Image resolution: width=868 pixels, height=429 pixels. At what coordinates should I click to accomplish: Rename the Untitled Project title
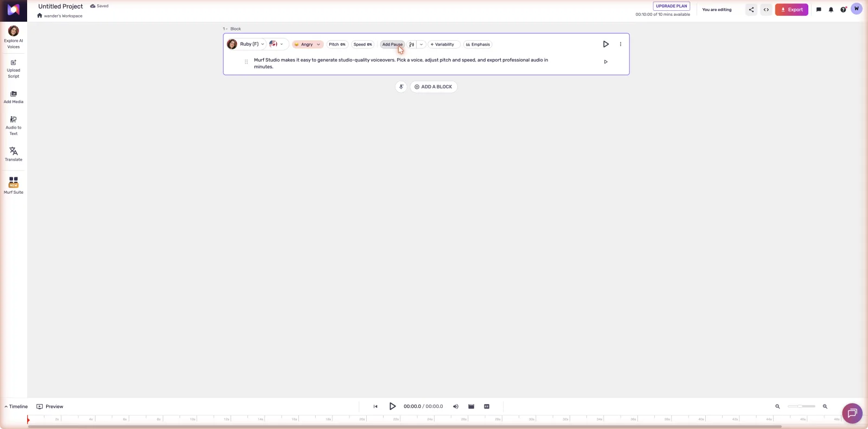[x=61, y=7]
